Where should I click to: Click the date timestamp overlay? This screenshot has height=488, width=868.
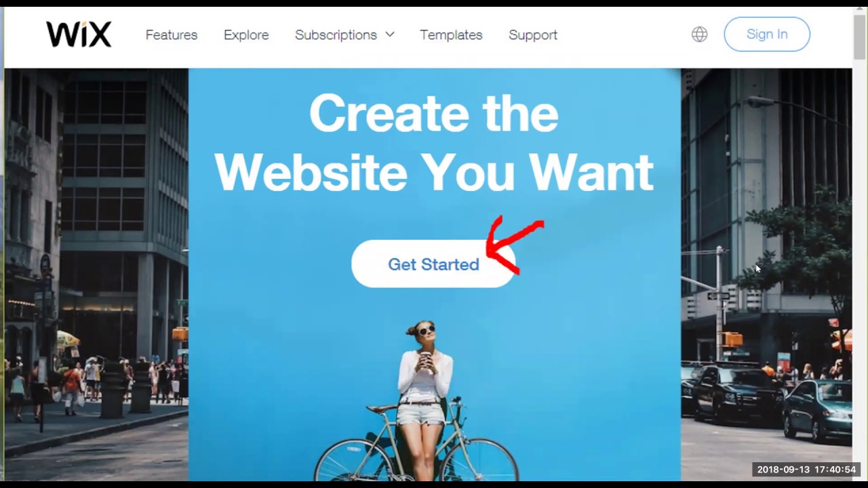(806, 469)
